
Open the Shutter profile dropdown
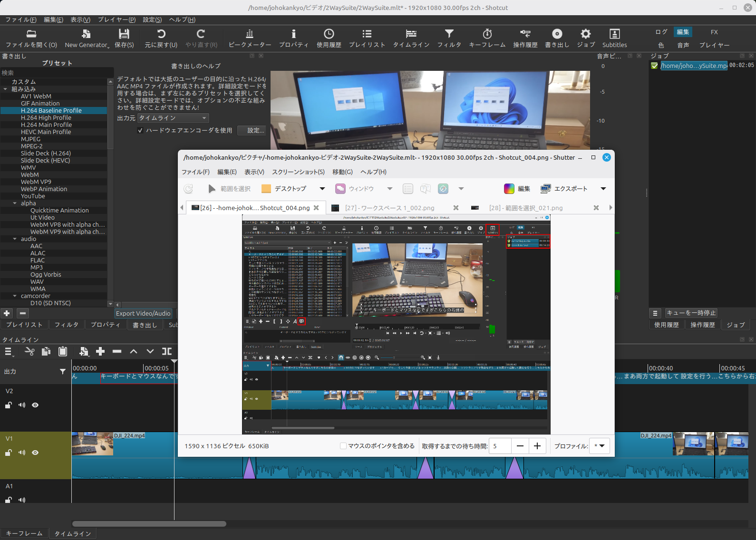pyautogui.click(x=599, y=446)
